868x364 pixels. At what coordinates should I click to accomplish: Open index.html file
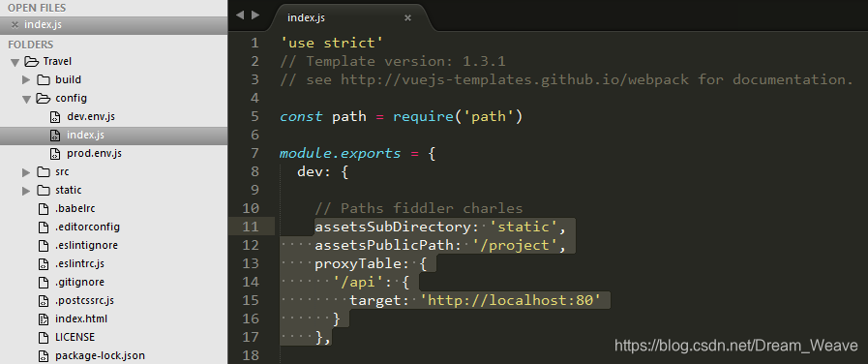click(x=81, y=319)
